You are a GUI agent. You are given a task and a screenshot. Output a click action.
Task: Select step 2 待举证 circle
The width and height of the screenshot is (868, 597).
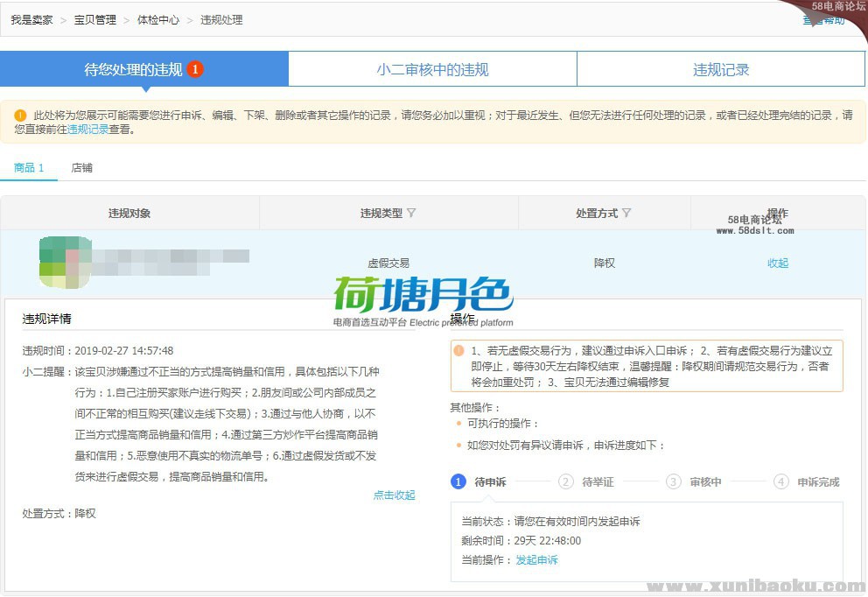(x=566, y=481)
